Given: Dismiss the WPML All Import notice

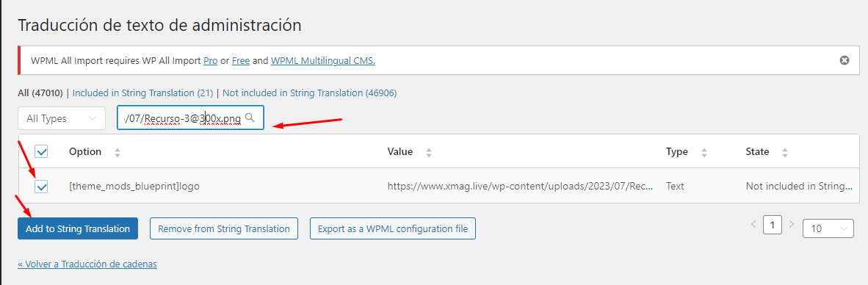Looking at the screenshot, I should (845, 60).
